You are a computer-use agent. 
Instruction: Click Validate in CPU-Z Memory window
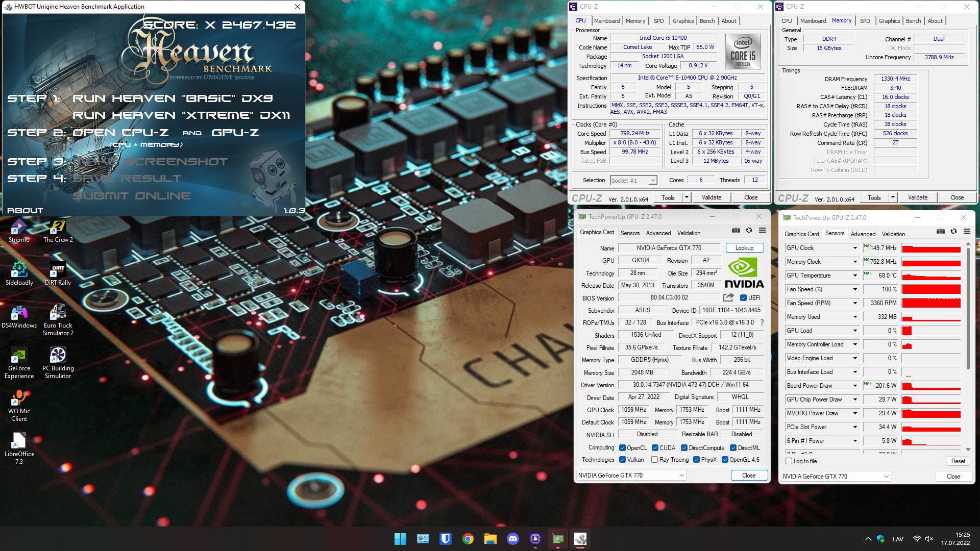point(918,197)
